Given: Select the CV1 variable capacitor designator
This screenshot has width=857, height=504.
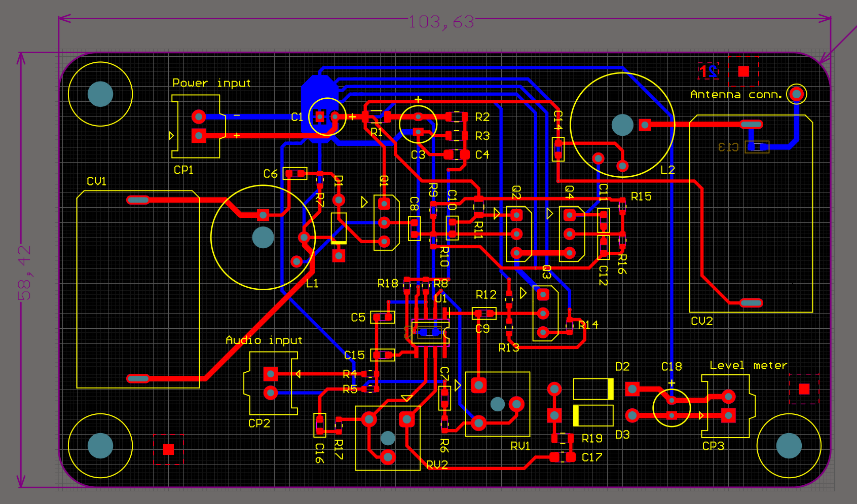Looking at the screenshot, I should click(x=96, y=181).
